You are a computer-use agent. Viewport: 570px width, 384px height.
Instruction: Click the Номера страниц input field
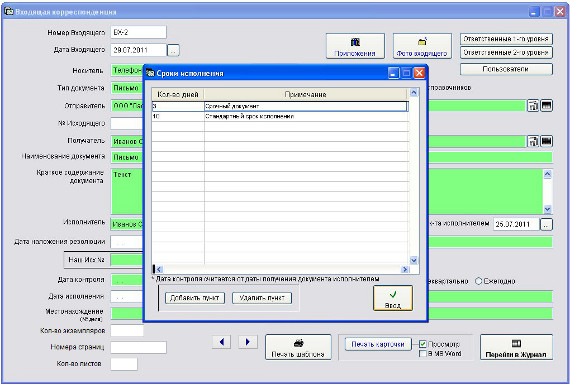click(x=138, y=347)
